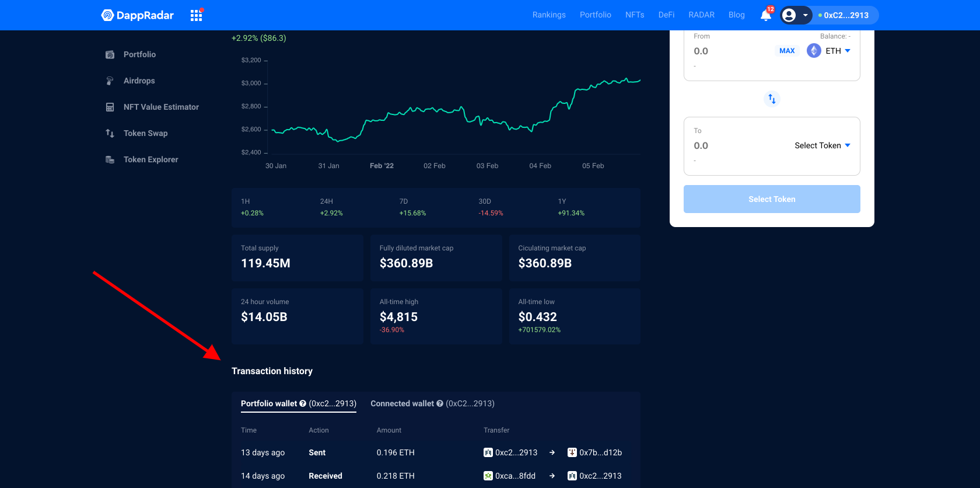This screenshot has width=980, height=488.
Task: Click the Fully diluted market cap $360.89B value
Action: point(406,263)
